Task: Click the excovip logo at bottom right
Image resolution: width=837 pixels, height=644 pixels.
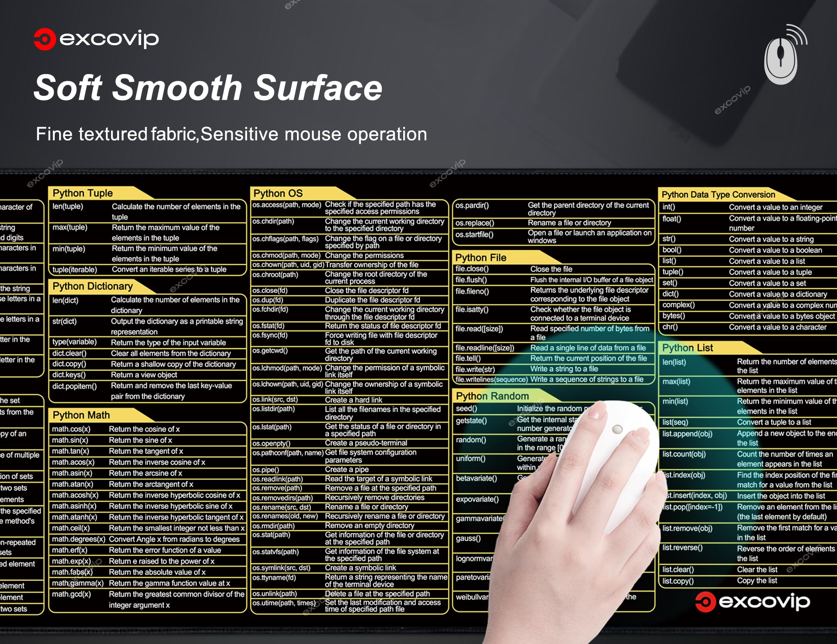Action: coord(752,602)
